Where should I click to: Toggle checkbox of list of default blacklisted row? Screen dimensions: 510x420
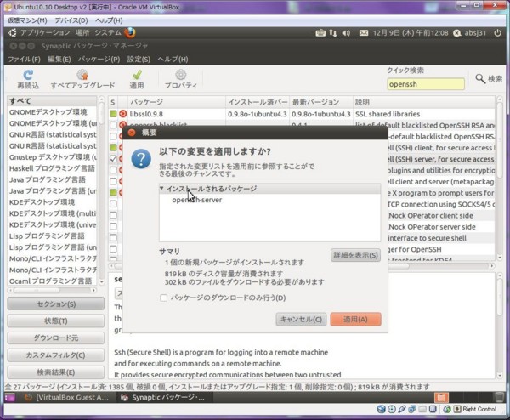[113, 125]
